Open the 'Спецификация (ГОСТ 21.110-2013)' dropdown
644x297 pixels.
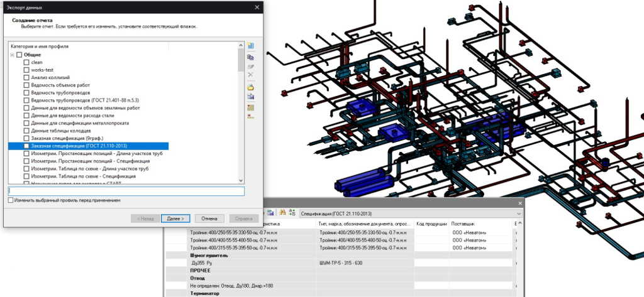tap(519, 213)
